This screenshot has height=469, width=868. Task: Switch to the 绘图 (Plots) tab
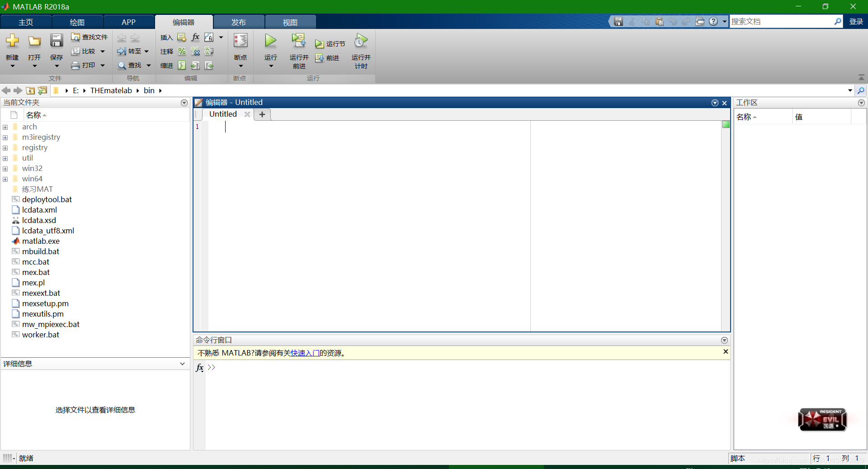(77, 22)
